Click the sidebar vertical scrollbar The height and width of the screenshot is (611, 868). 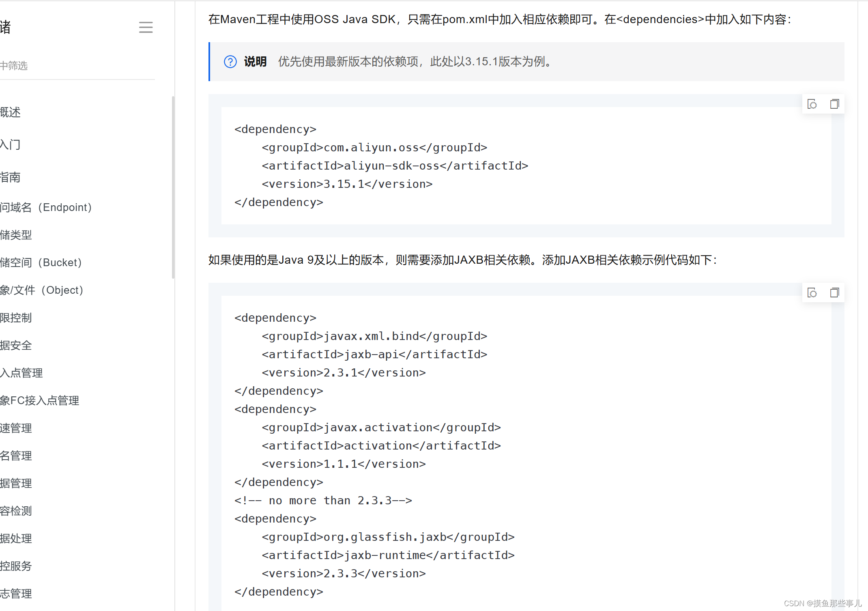[x=173, y=187]
